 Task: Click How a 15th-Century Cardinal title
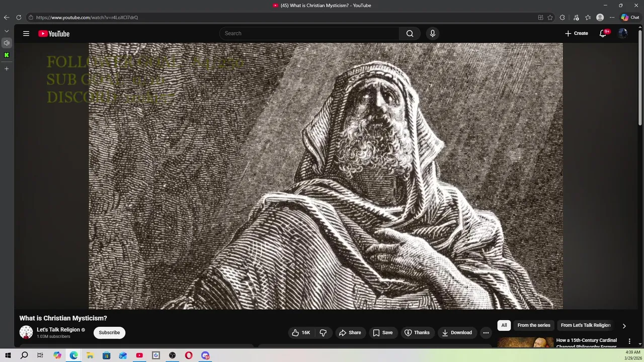tap(586, 343)
